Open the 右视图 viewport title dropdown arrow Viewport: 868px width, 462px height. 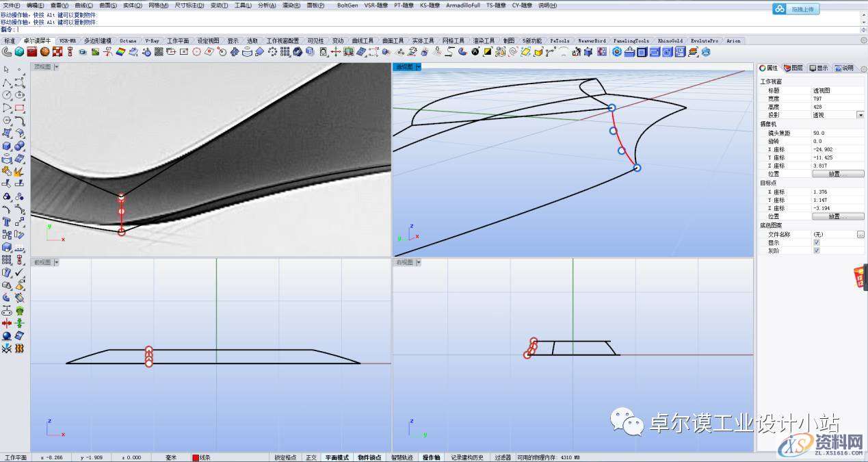(x=418, y=262)
